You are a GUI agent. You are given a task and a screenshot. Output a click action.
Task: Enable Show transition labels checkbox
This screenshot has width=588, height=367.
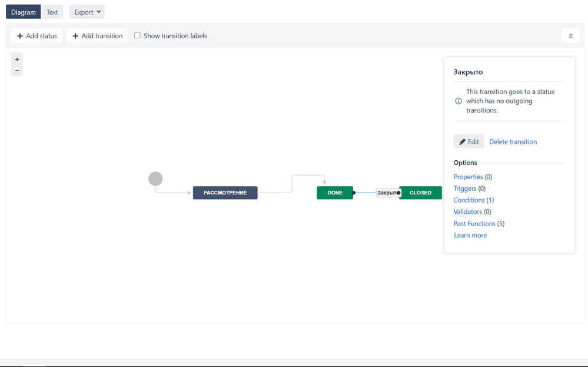point(137,35)
